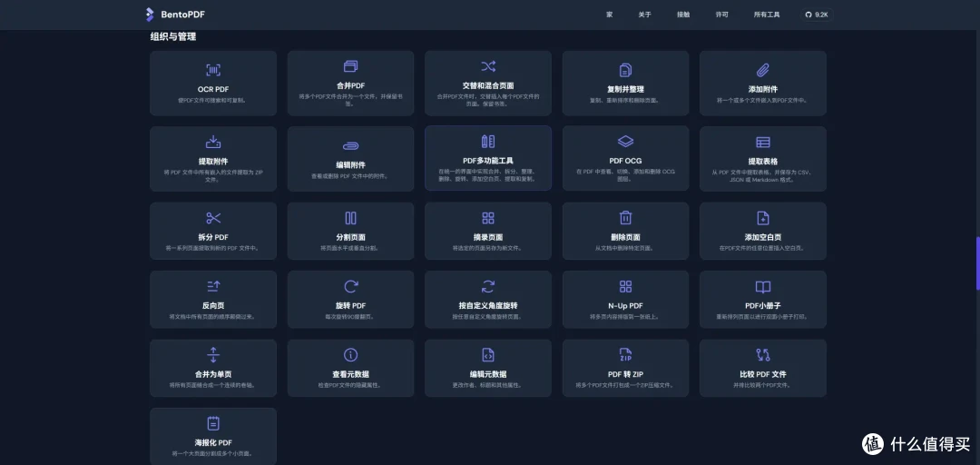Click the 比较 PDF 文件 compare icon
This screenshot has height=465, width=980.
point(763,355)
